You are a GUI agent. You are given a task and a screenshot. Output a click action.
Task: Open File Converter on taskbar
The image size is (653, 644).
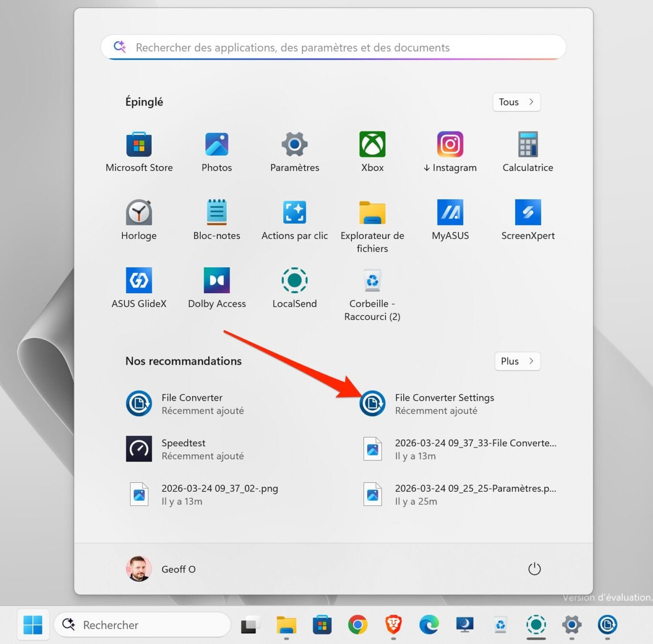[607, 625]
